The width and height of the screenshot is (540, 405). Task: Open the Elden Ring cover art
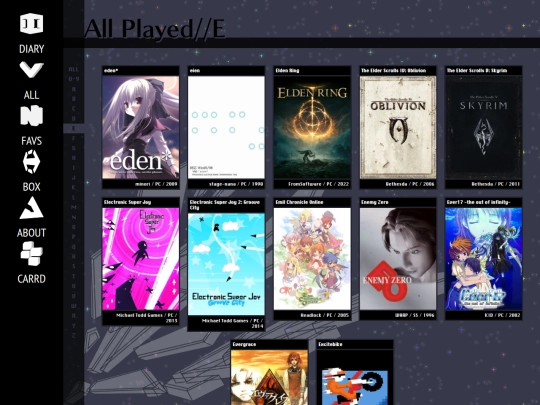pos(312,127)
